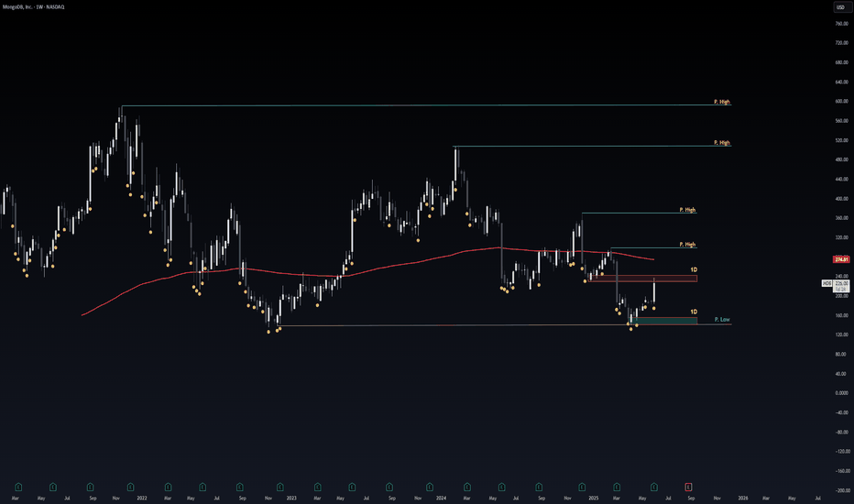Click the 600.00 price axis label
The image size is (854, 504).
[x=841, y=102]
